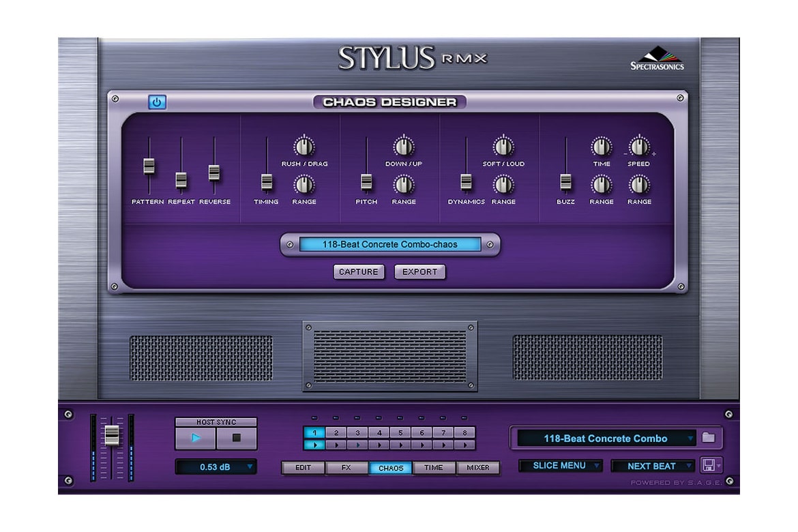Image resolution: width=798 pixels, height=532 pixels.
Task: Select part 8
Action: (x=464, y=432)
